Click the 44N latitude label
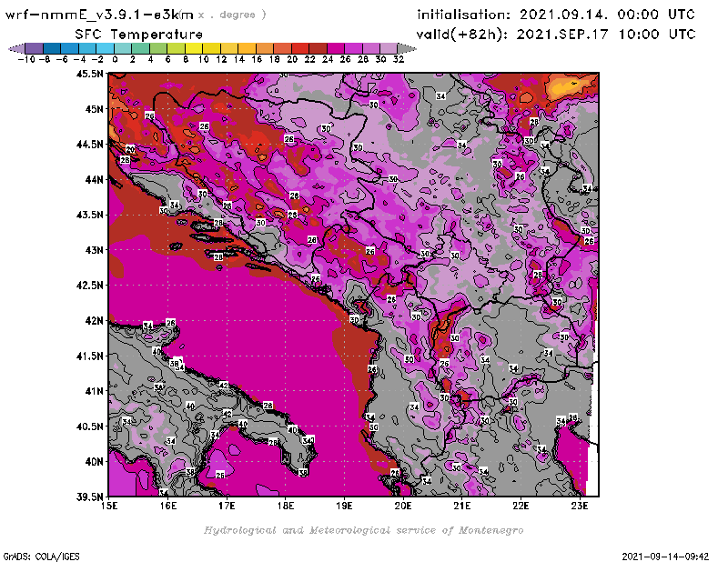 (95, 179)
